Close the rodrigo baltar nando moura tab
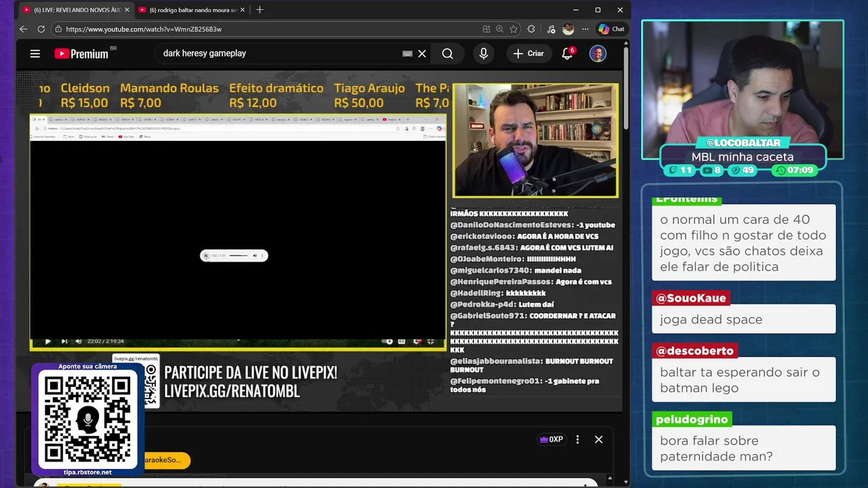The image size is (868, 488). 242,10
